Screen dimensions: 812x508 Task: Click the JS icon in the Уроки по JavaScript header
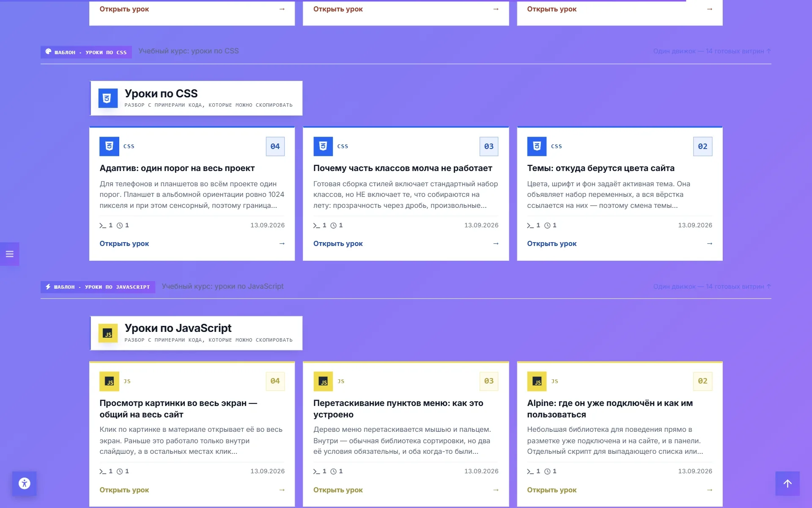[x=108, y=333]
